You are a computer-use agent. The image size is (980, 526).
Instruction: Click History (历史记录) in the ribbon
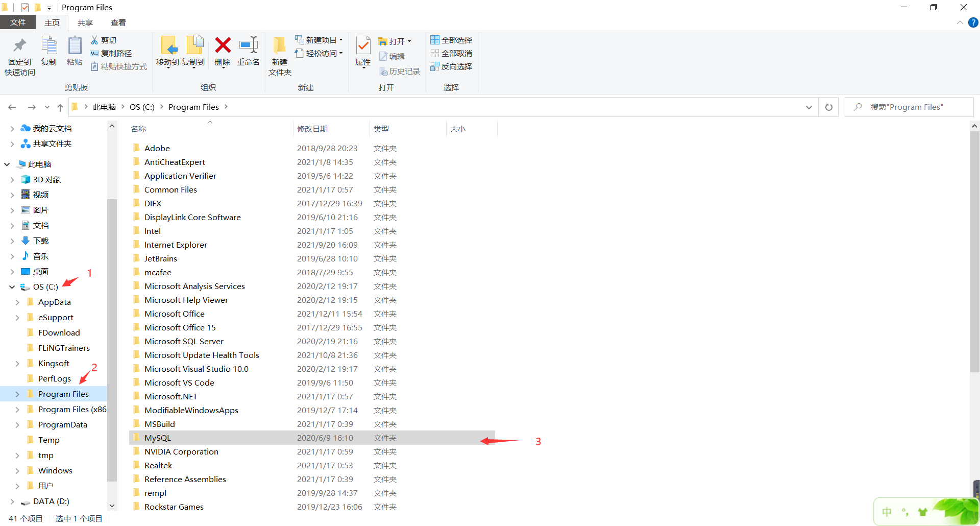pyautogui.click(x=400, y=71)
